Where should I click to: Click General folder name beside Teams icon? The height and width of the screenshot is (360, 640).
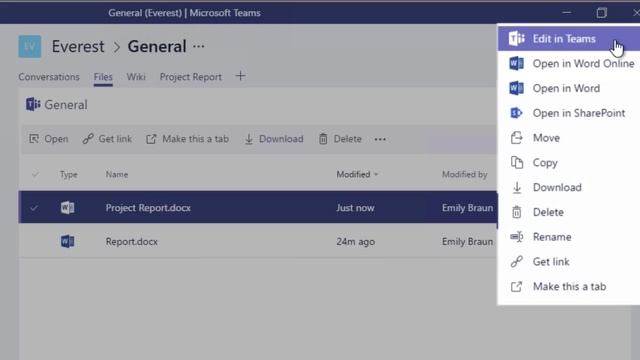[66, 105]
